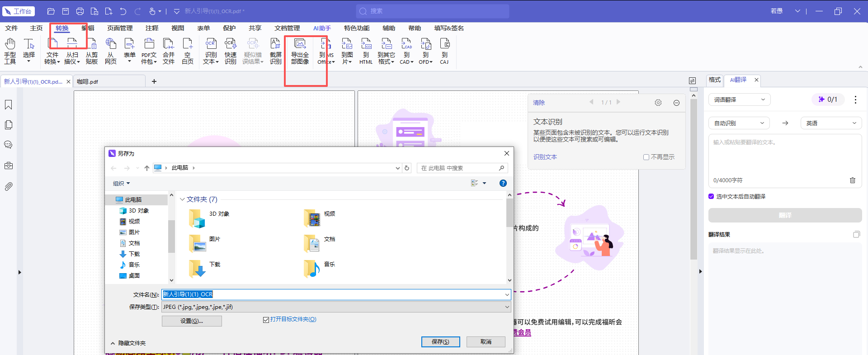Open the bookmark panel in left sidebar

[8, 105]
